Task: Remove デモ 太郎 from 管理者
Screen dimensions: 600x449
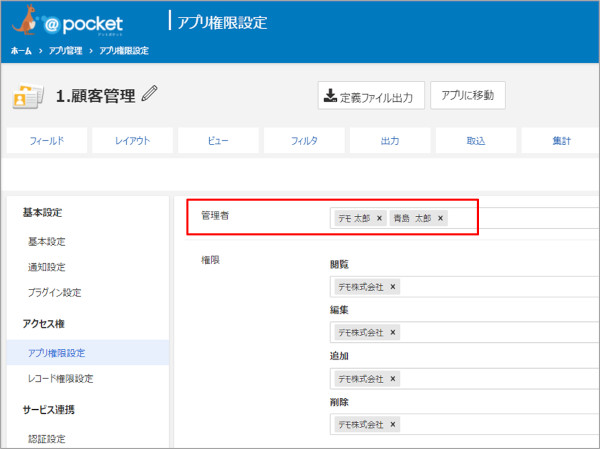Action: click(379, 218)
